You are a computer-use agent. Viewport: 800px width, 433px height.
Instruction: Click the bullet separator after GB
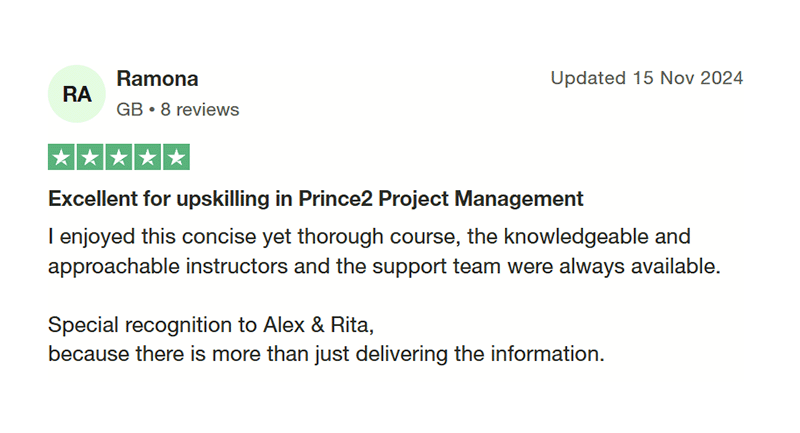[x=152, y=110]
